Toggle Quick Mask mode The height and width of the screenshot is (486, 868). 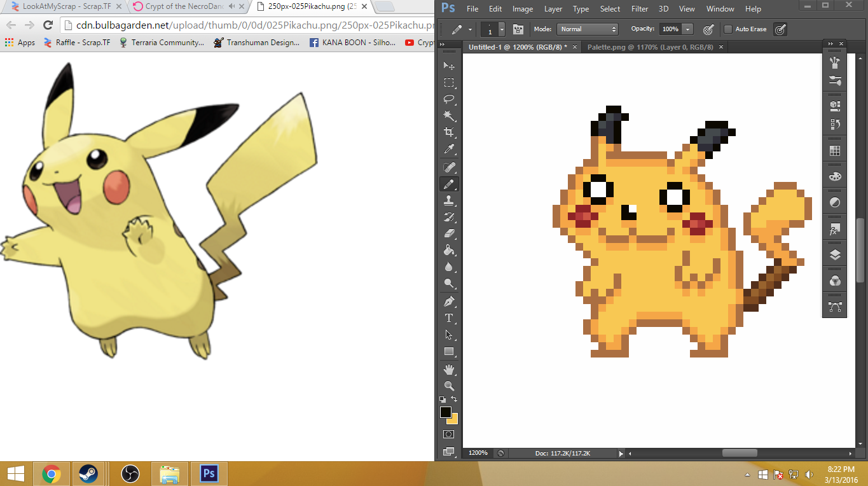449,434
